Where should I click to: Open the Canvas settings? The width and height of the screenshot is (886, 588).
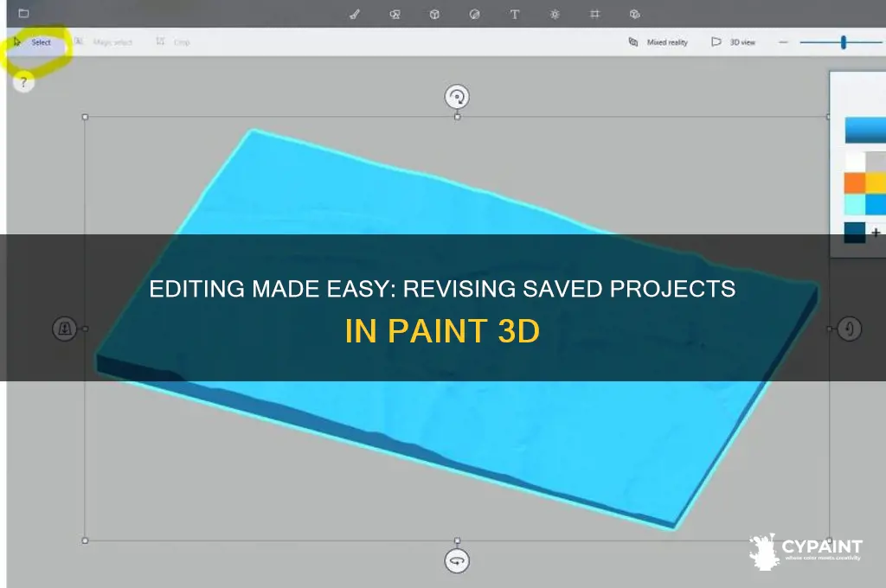click(595, 14)
